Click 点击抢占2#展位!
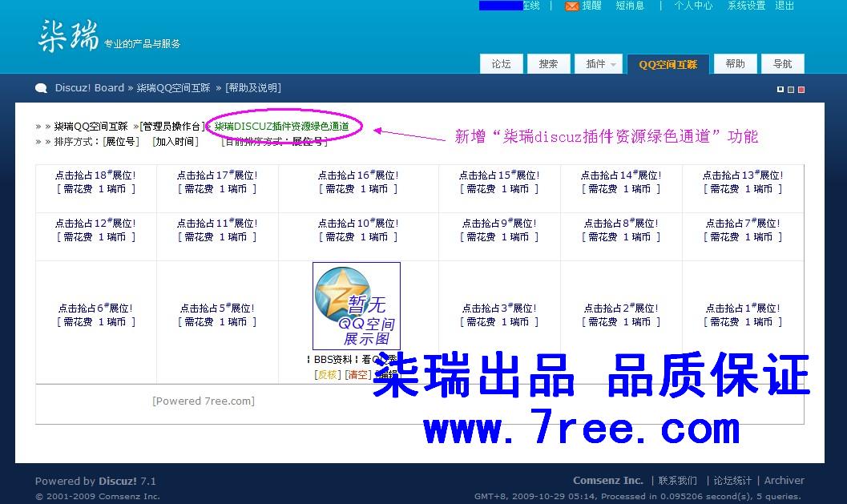The image size is (847, 504). click(621, 308)
